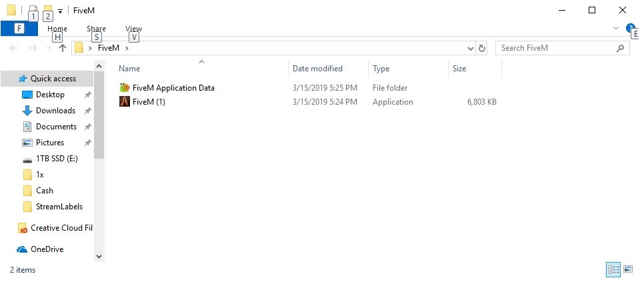Click the File folder type cell
The height and width of the screenshot is (286, 644).
tap(390, 88)
